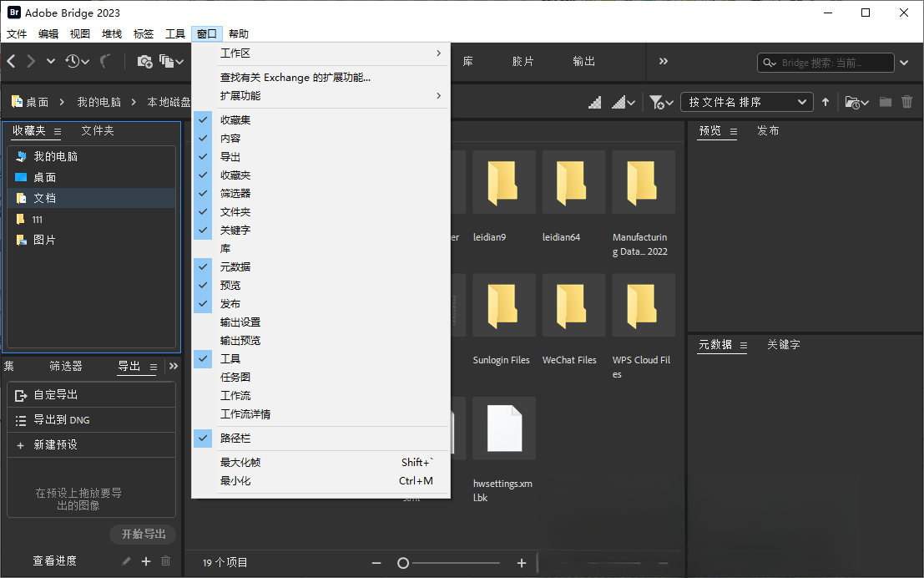The image size is (924, 578).
Task: Toggle 路径栏 off in window menu
Action: coord(321,439)
